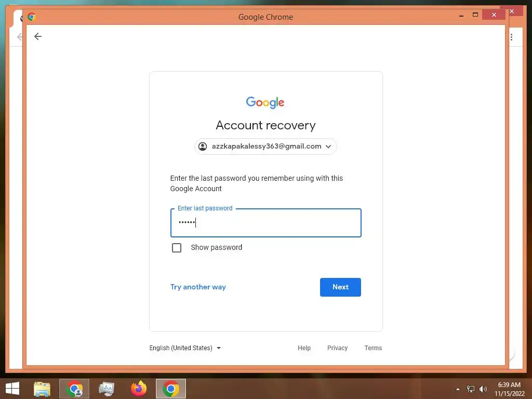Switch to Chrome profile window in taskbar
The width and height of the screenshot is (532, 399).
click(x=74, y=389)
